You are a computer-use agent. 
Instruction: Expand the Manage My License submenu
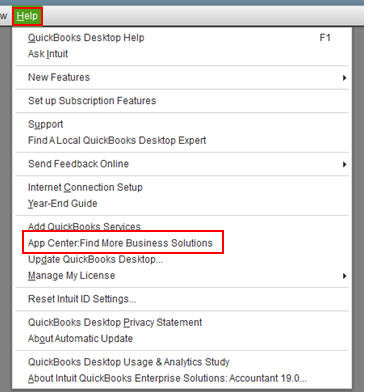182,276
